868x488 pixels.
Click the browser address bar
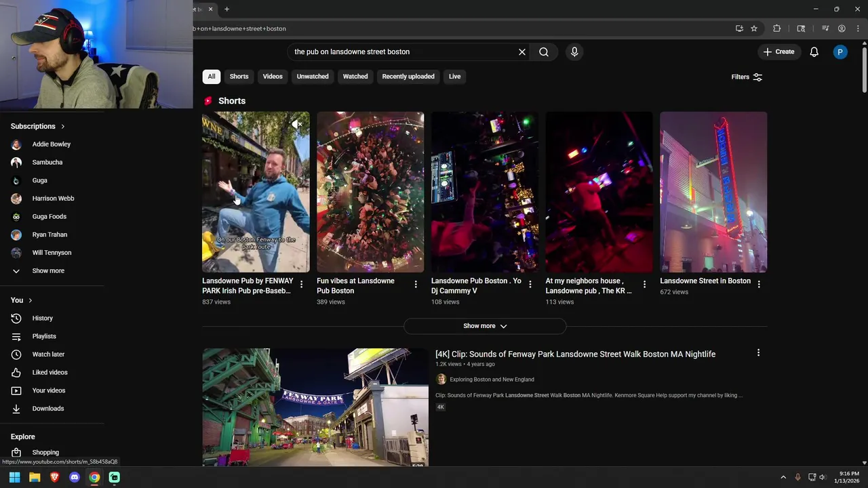pyautogui.click(x=461, y=28)
